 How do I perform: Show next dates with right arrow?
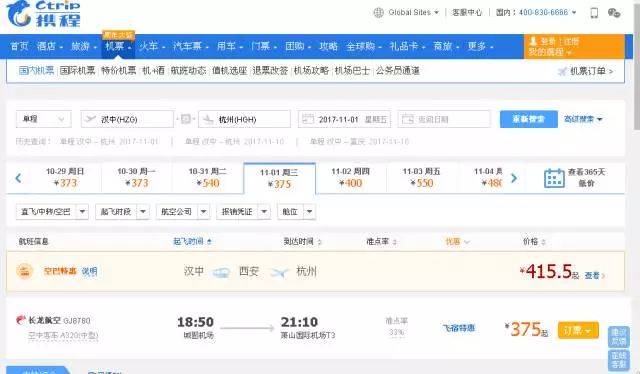coord(514,178)
